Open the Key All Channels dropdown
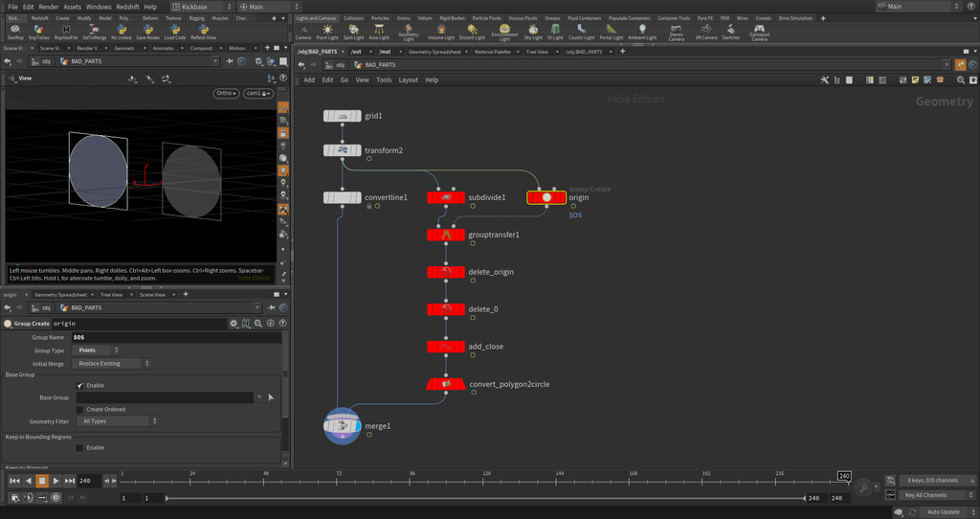This screenshot has width=980, height=519. point(938,495)
